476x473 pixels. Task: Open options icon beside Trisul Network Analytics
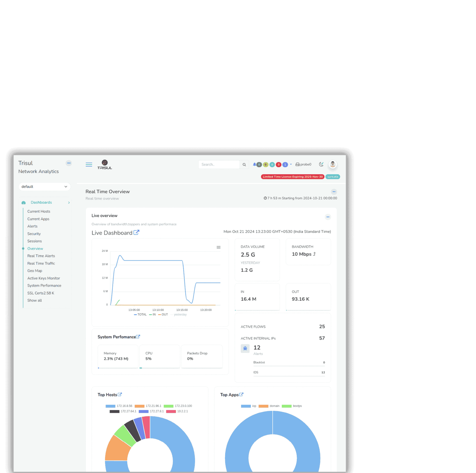point(69,163)
